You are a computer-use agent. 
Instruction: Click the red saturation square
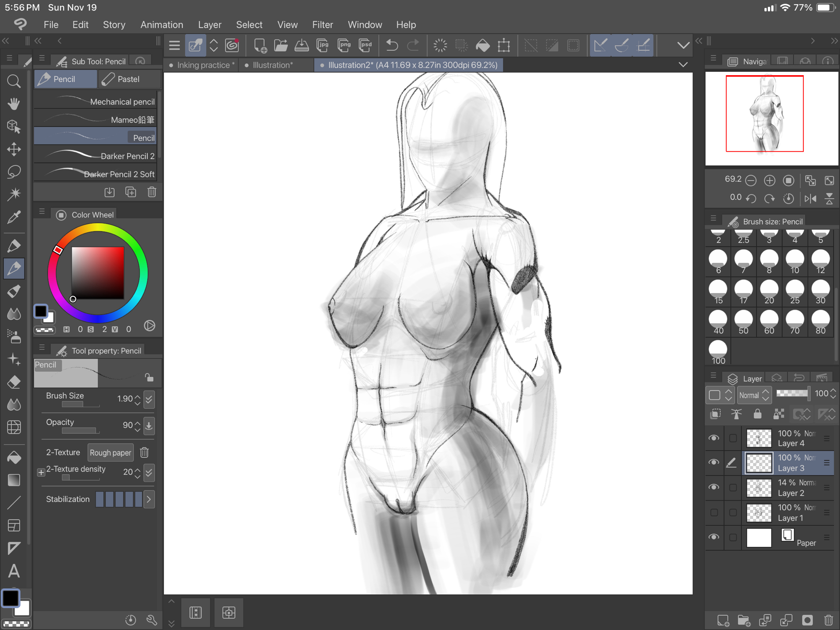[98, 273]
